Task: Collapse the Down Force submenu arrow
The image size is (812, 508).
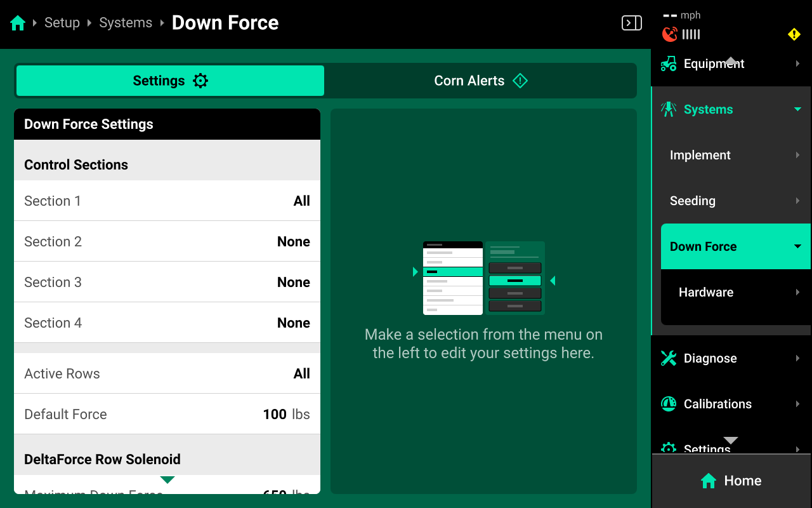Action: (797, 246)
